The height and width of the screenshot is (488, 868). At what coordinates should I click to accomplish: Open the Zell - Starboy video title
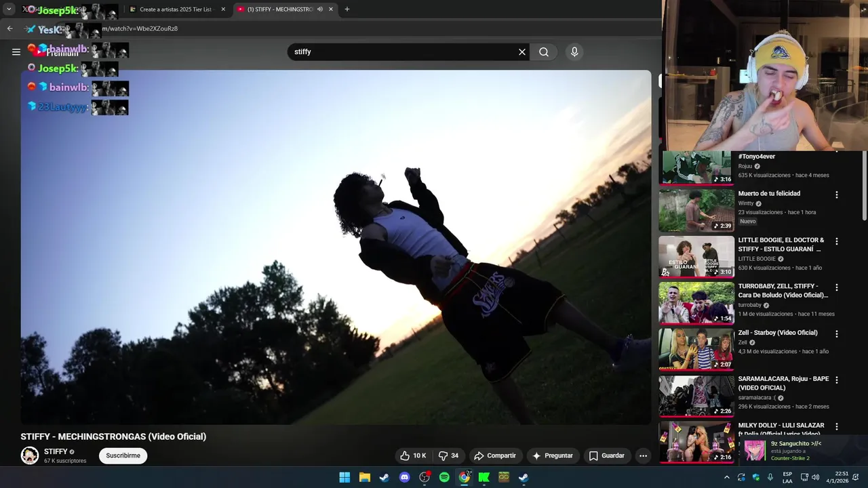pos(778,333)
